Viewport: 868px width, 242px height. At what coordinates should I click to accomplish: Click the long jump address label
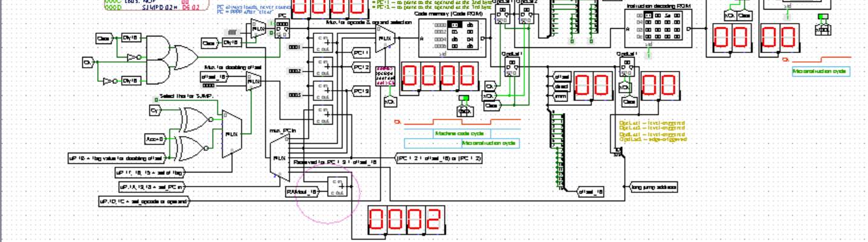coord(653,187)
